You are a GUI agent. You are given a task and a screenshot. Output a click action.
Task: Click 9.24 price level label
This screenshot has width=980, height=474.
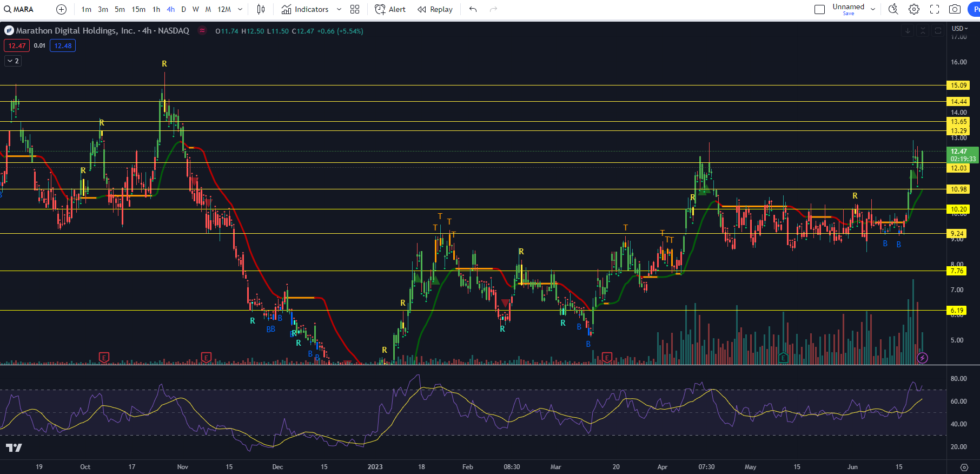point(957,234)
